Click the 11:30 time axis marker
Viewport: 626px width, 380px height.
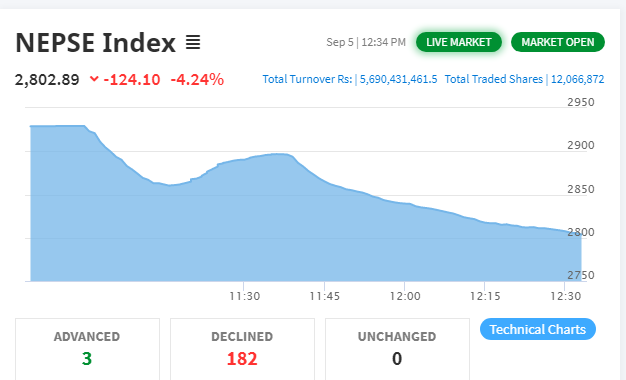244,296
